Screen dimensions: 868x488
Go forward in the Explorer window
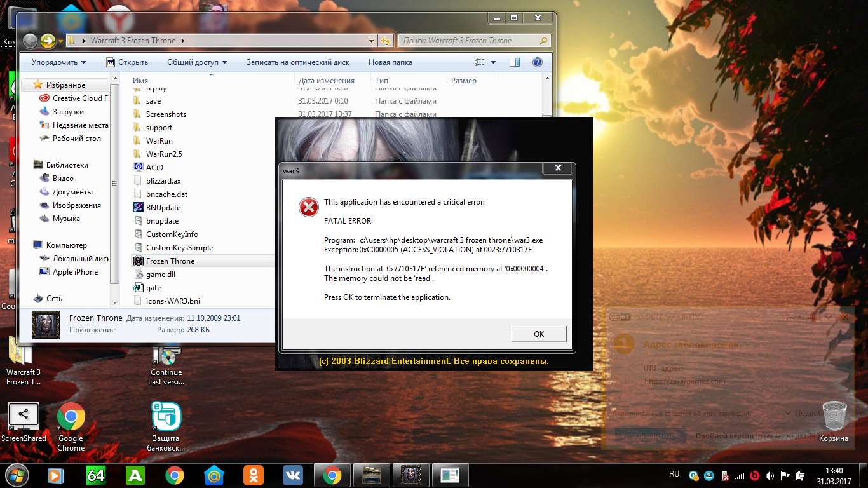point(48,41)
